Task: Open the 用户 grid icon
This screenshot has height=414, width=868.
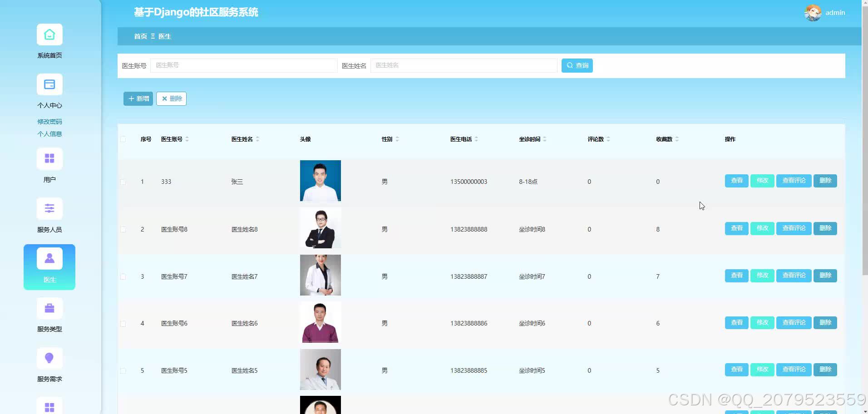Action: click(x=49, y=158)
